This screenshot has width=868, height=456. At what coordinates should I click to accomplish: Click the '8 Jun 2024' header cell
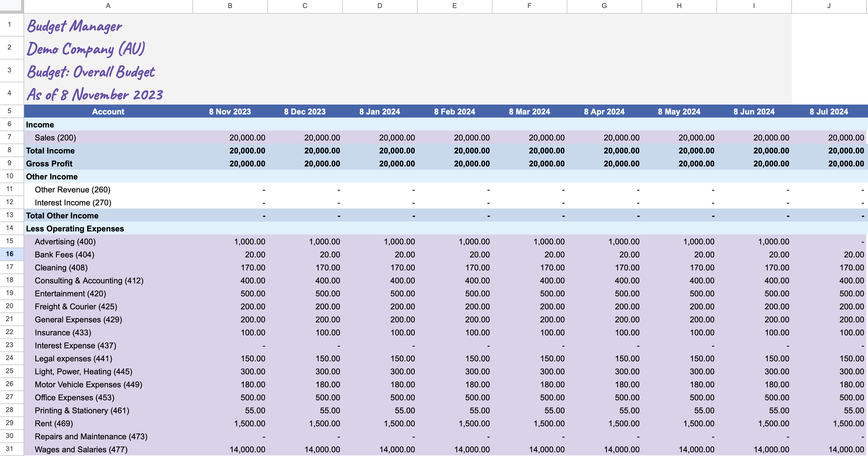pos(754,112)
